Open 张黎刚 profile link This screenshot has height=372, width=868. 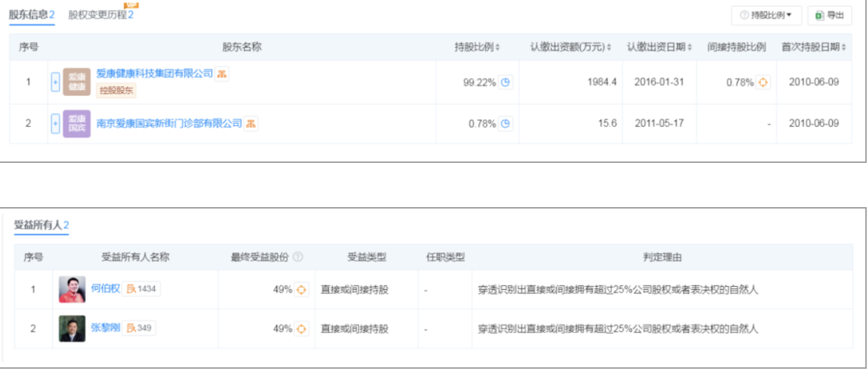click(106, 328)
